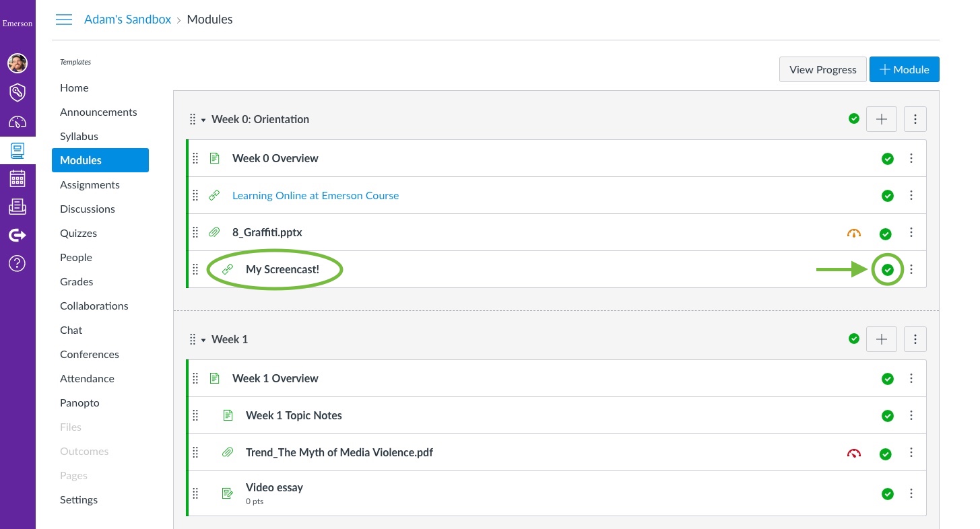
Task: Open options menu for My Screencast!
Action: [911, 269]
